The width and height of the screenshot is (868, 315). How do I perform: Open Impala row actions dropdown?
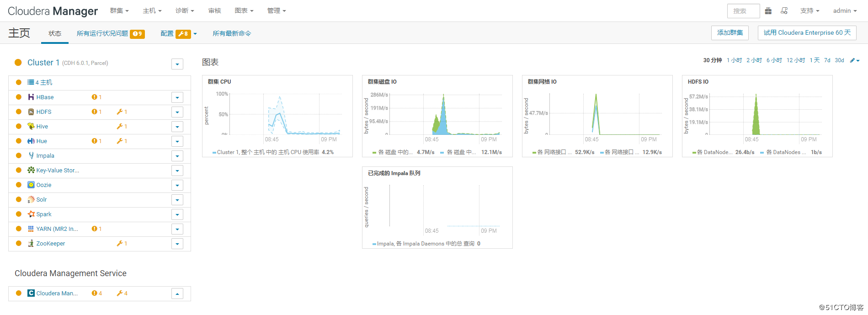point(177,156)
